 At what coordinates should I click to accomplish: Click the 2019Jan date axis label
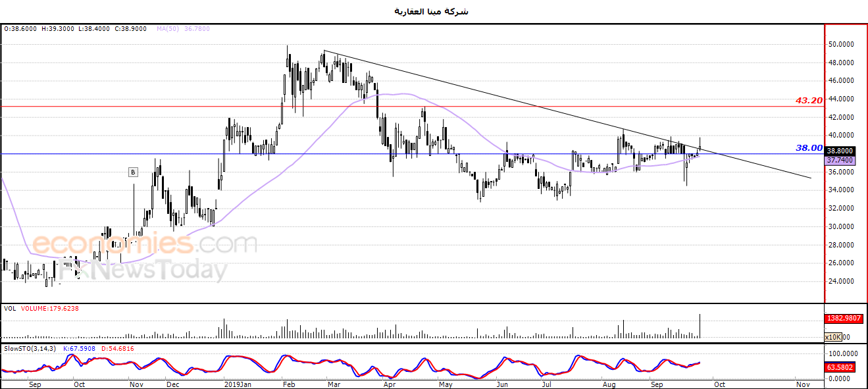click(238, 384)
